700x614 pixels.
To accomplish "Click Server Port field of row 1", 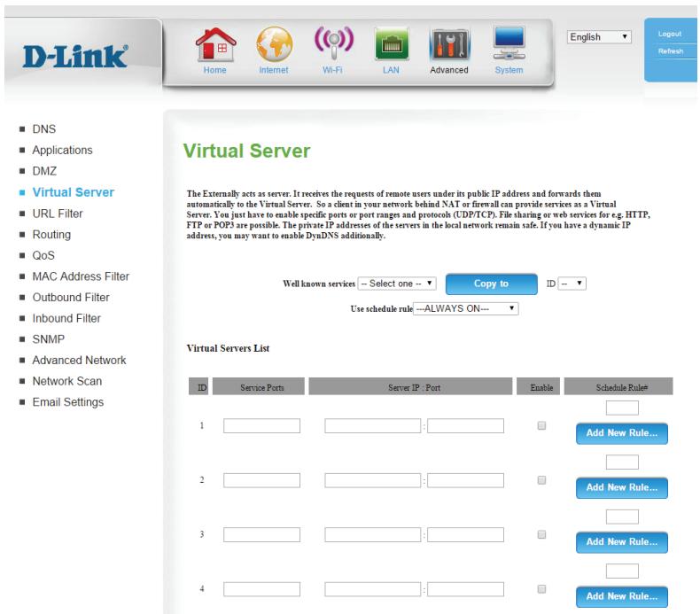I will (x=465, y=425).
